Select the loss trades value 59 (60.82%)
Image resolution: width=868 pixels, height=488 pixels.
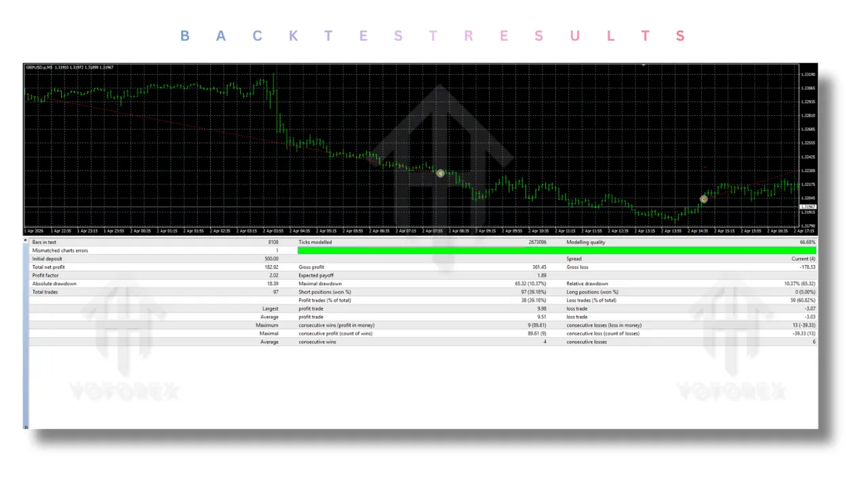point(803,300)
